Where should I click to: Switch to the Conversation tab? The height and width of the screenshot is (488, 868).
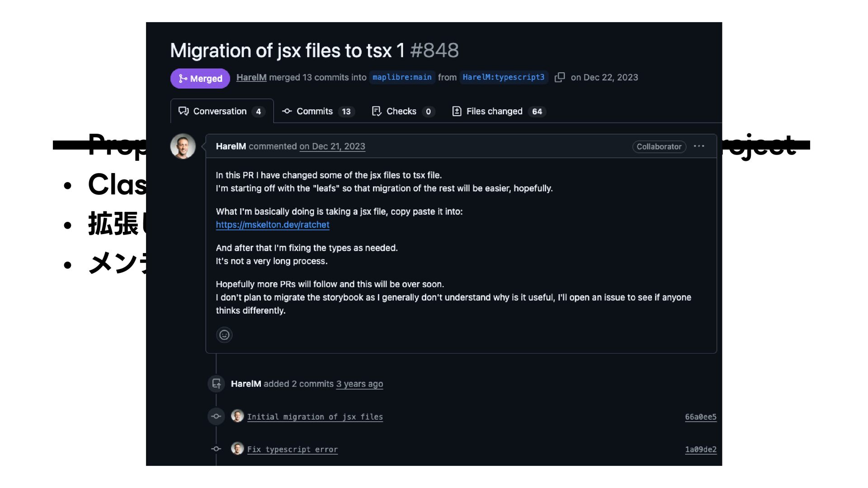click(x=222, y=111)
